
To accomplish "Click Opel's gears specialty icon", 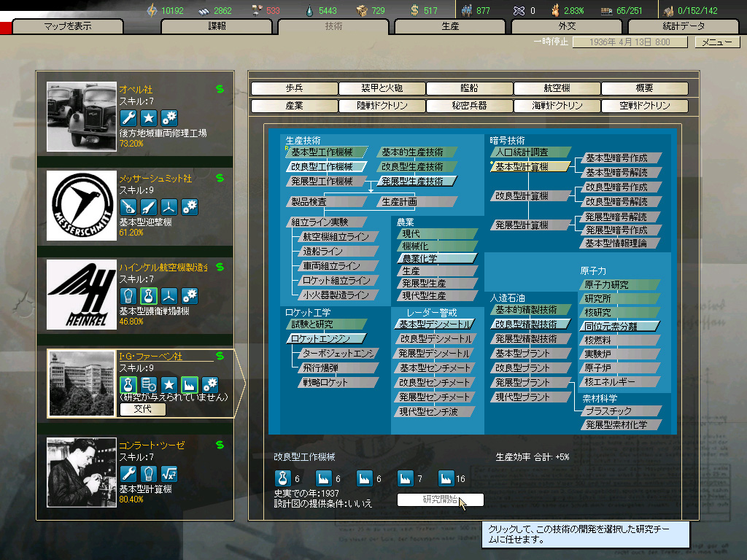I will click(x=169, y=117).
